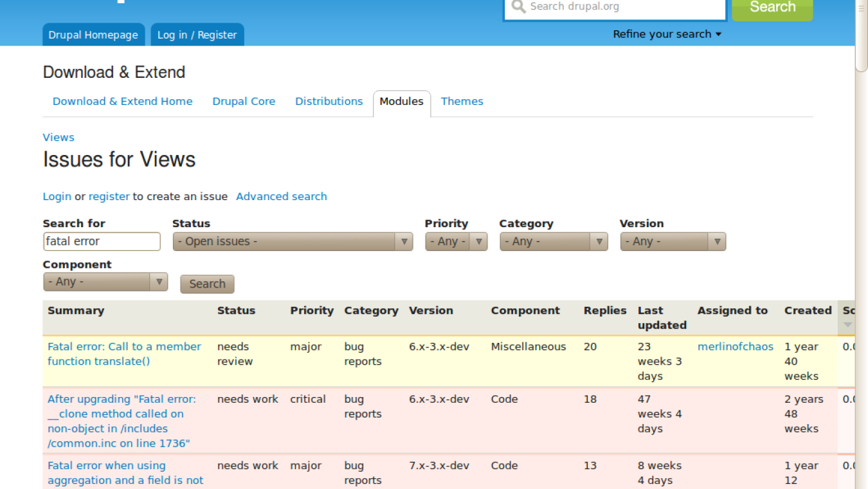The image size is (868, 489).
Task: Click the 'Issues for Views' heading
Action: (x=119, y=160)
